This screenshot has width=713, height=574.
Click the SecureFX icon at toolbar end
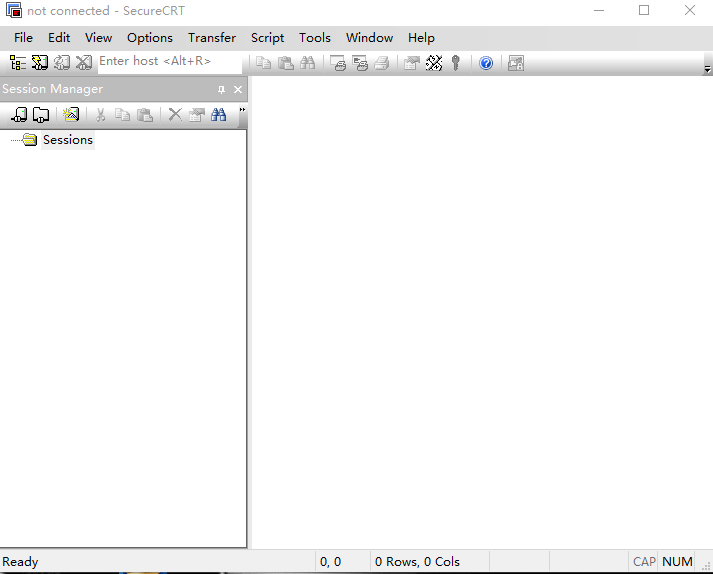coord(516,63)
